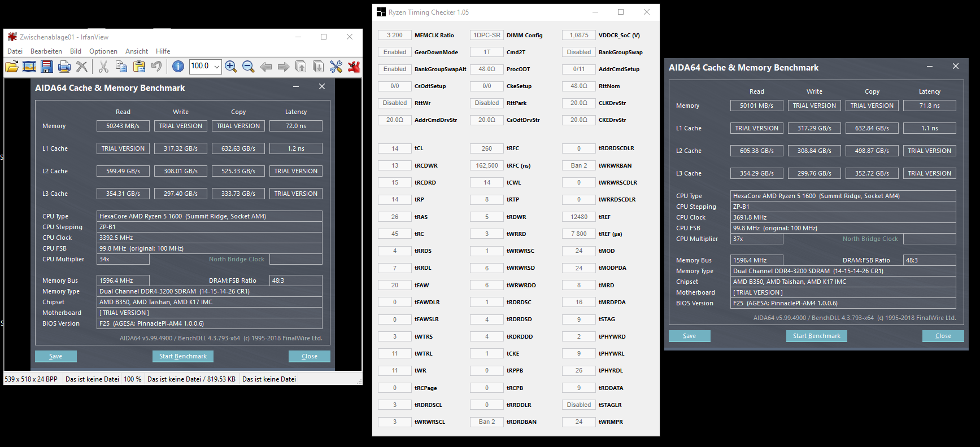
Task: Open the slideshow icon in IrfanView toolbar
Action: click(29, 67)
